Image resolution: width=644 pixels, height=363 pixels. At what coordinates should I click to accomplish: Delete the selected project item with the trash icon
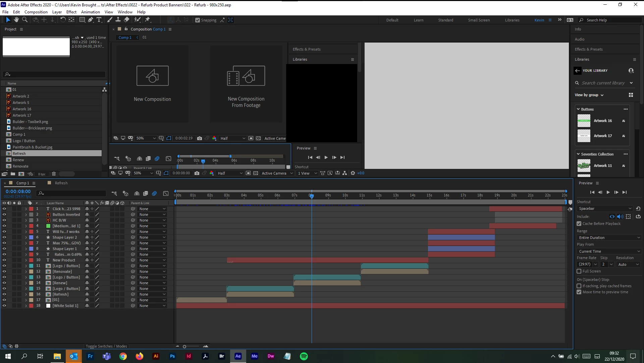(54, 174)
